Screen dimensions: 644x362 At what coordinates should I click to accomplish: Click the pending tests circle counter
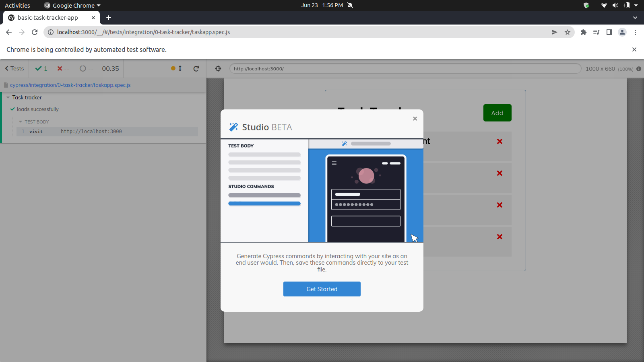tap(86, 68)
